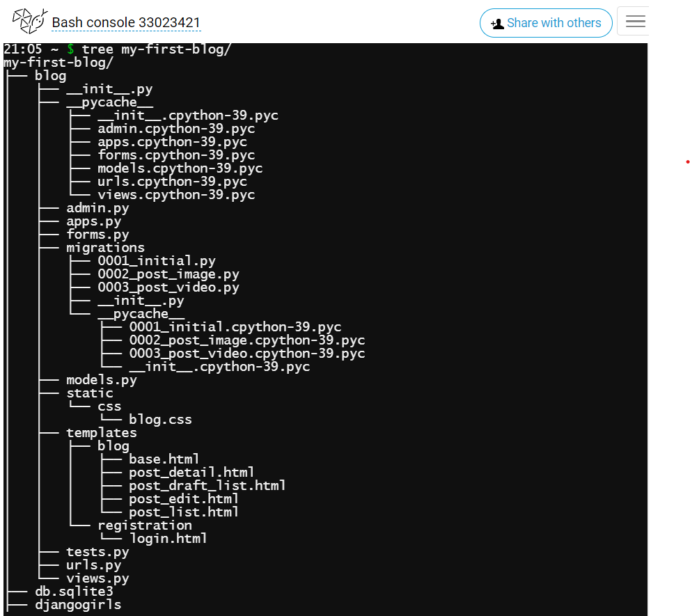This screenshot has width=690, height=616.
Task: Click the migrations directory line
Action: tap(106, 248)
